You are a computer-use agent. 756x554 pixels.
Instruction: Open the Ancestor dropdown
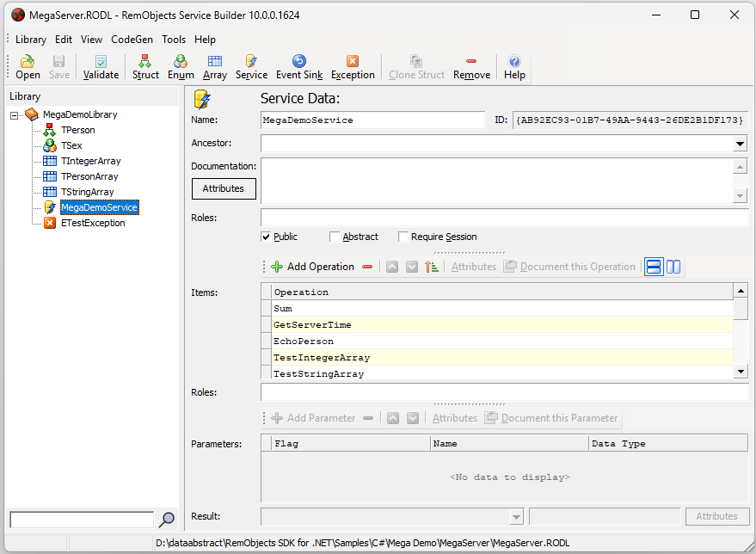[x=740, y=143]
